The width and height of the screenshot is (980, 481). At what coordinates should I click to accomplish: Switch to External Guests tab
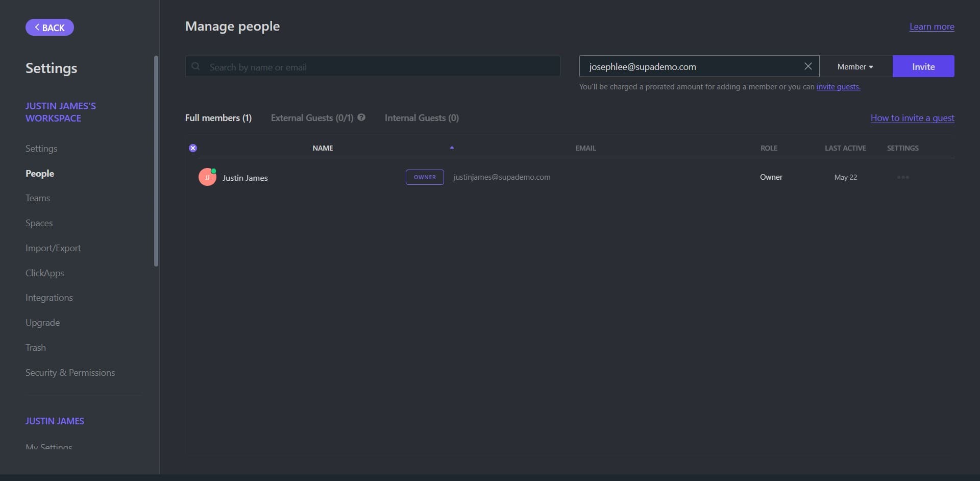tap(312, 118)
